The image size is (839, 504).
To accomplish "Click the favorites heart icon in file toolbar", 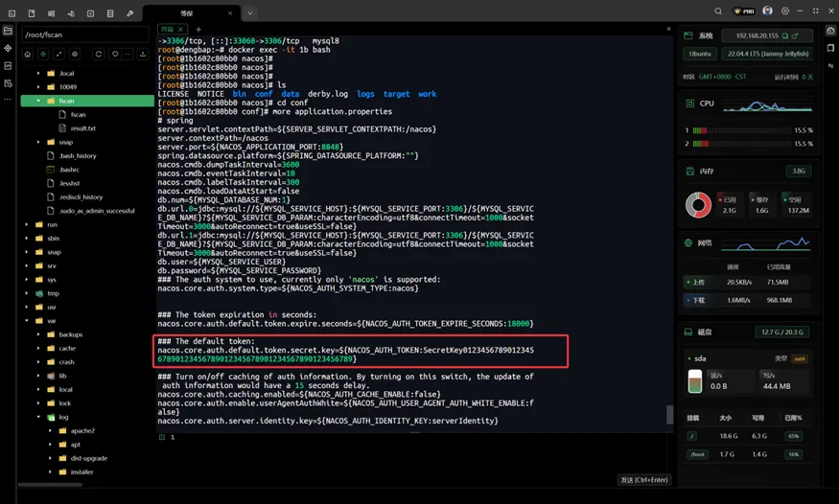I will click(x=114, y=54).
